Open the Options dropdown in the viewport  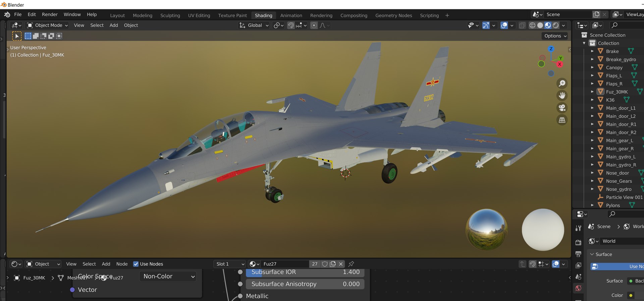click(555, 36)
